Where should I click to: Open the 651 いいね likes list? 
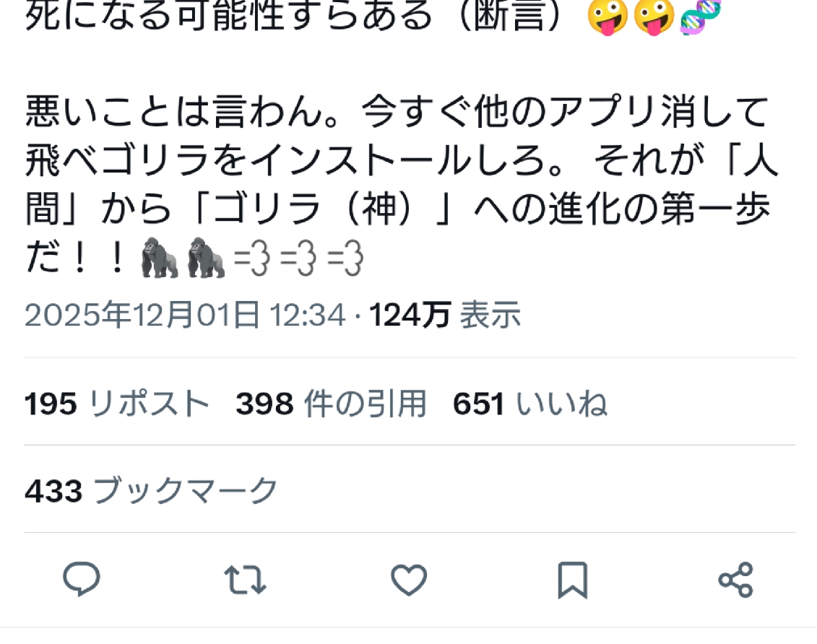coord(530,404)
